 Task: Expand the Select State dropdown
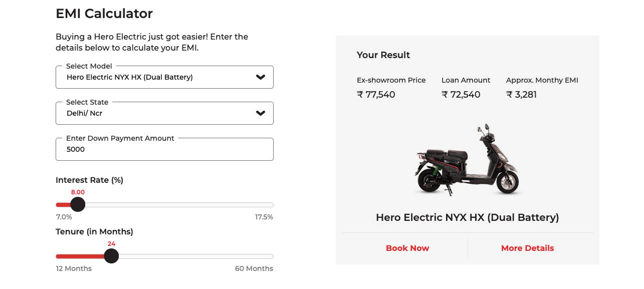point(164,113)
